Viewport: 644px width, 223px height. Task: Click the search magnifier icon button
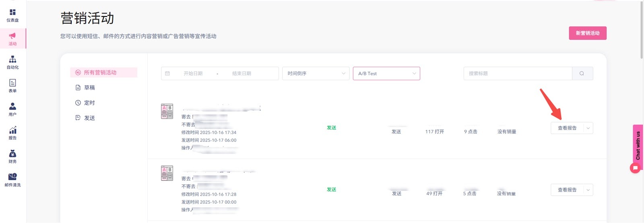[x=582, y=74]
